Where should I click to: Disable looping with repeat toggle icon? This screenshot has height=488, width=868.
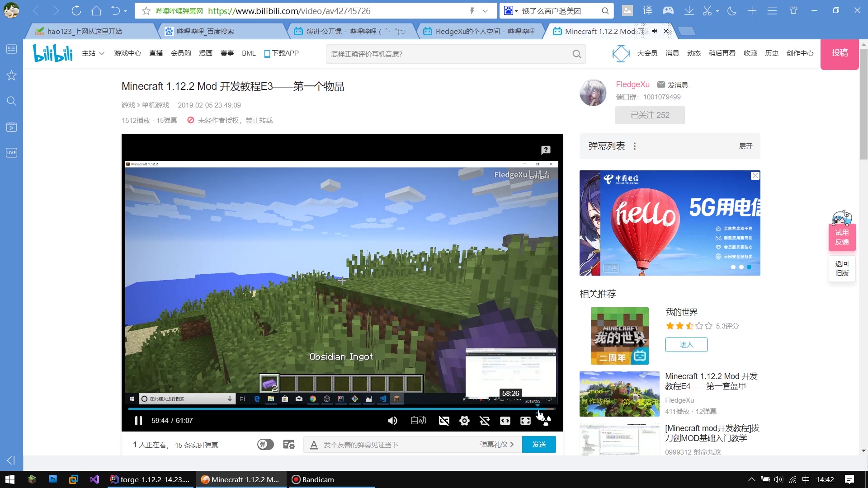click(485, 420)
